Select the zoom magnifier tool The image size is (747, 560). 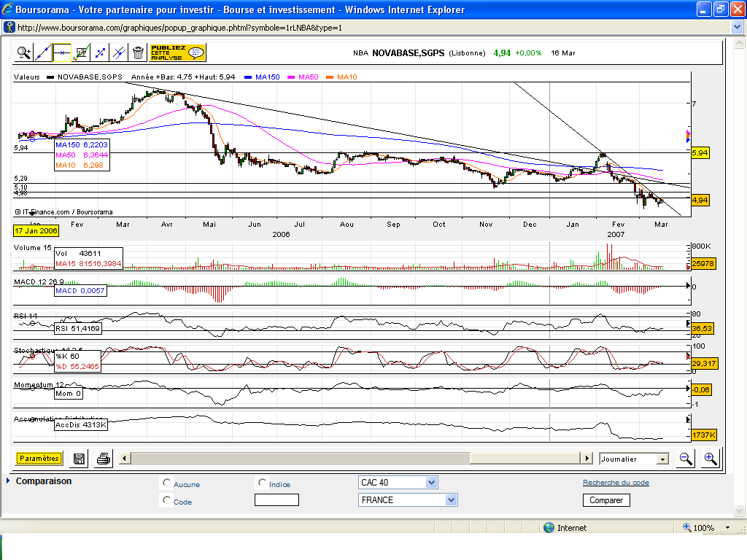click(x=24, y=52)
